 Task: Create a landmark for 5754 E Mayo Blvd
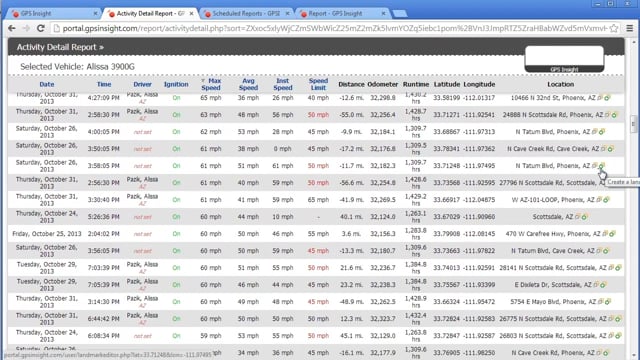coord(608,302)
